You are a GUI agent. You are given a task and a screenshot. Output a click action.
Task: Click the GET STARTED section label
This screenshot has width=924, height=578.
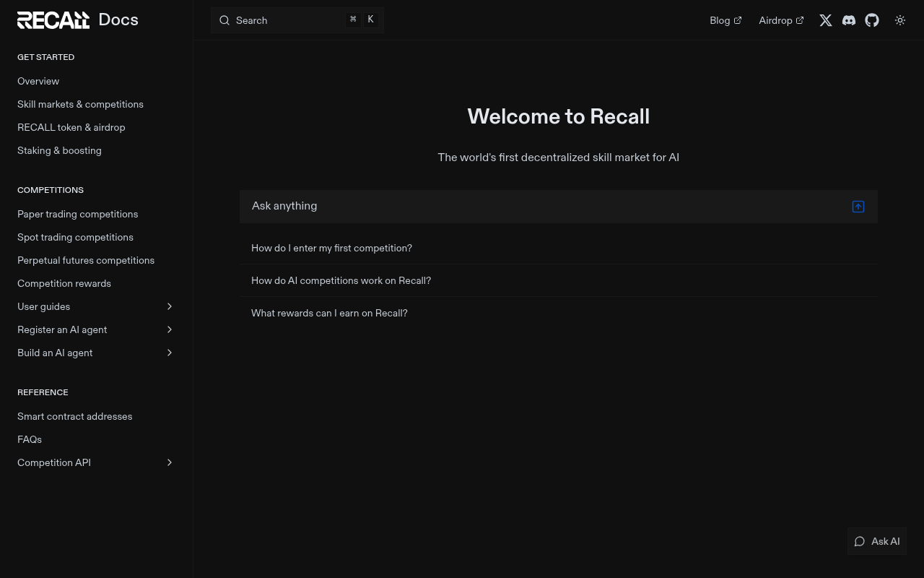[45, 57]
